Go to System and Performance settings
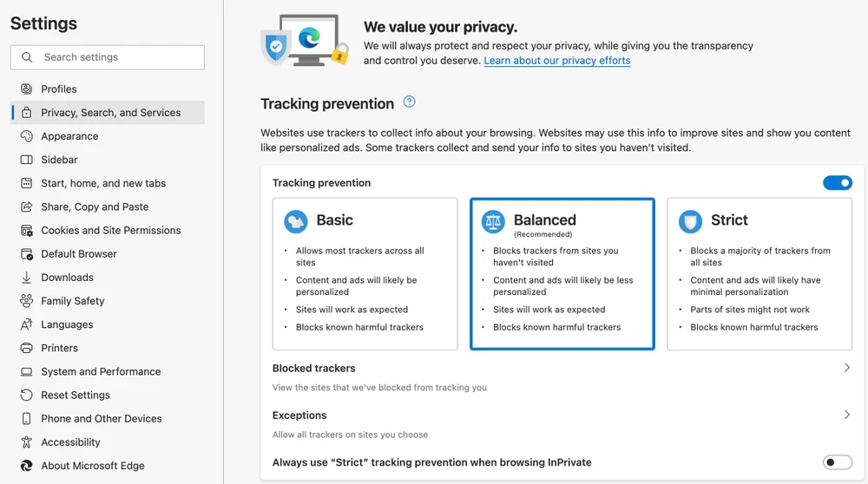This screenshot has height=484, width=868. [x=101, y=371]
